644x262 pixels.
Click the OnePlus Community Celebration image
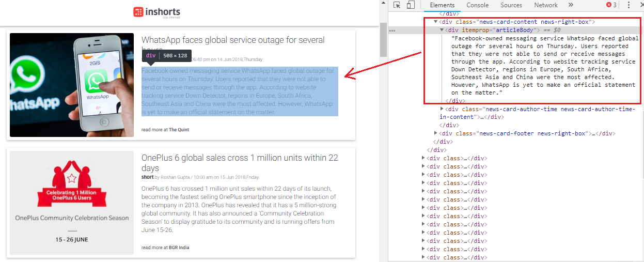[x=72, y=203]
